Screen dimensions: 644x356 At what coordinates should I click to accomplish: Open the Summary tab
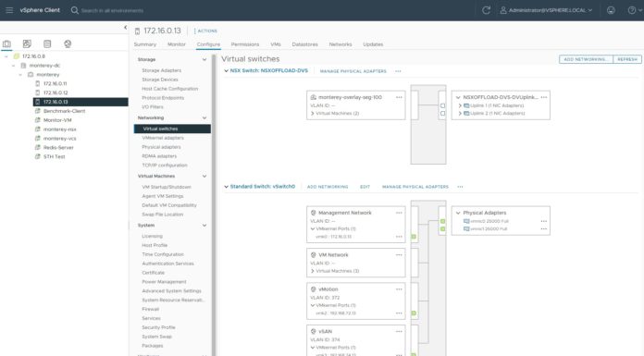tap(145, 44)
